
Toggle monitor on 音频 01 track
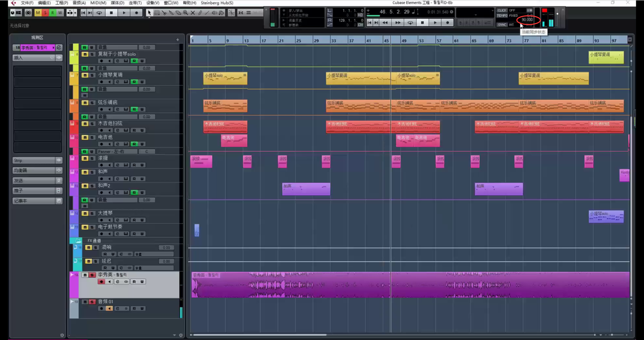click(x=109, y=308)
